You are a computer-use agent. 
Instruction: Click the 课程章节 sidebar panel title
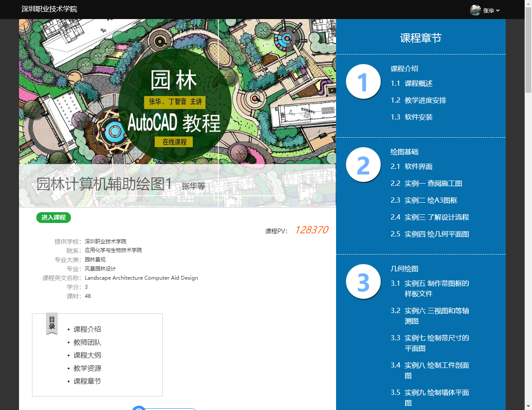click(x=421, y=38)
